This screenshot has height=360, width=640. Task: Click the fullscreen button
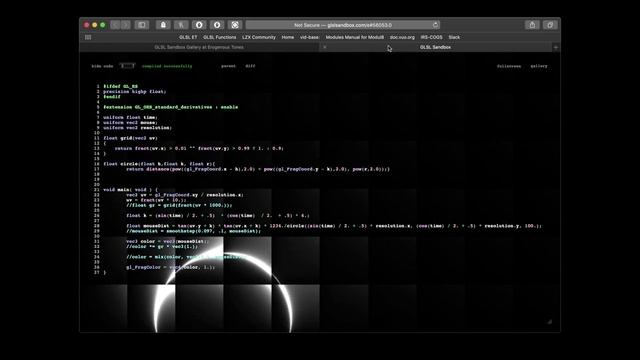point(509,66)
